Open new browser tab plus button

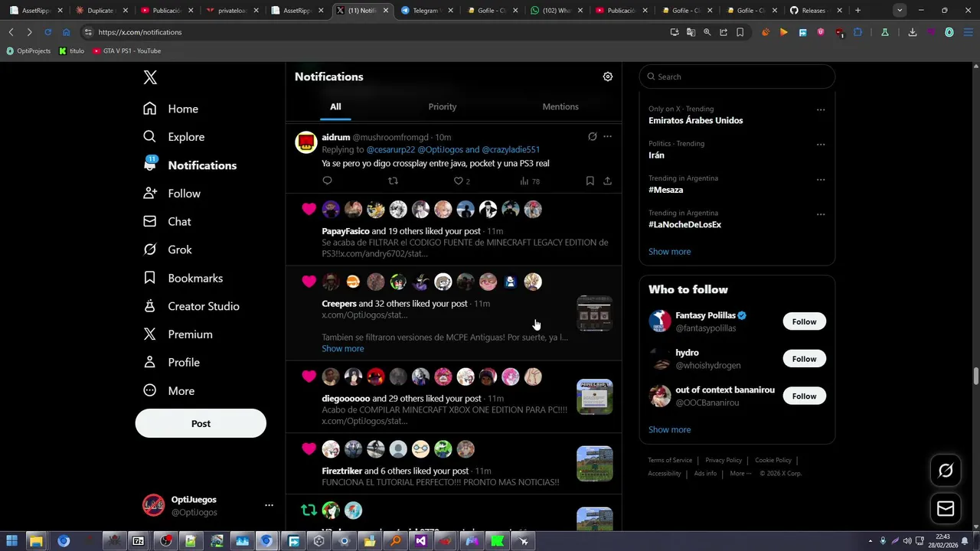point(857,11)
